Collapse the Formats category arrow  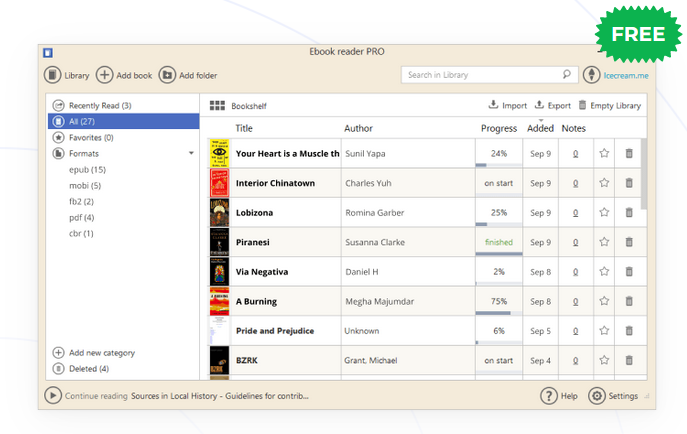(191, 153)
